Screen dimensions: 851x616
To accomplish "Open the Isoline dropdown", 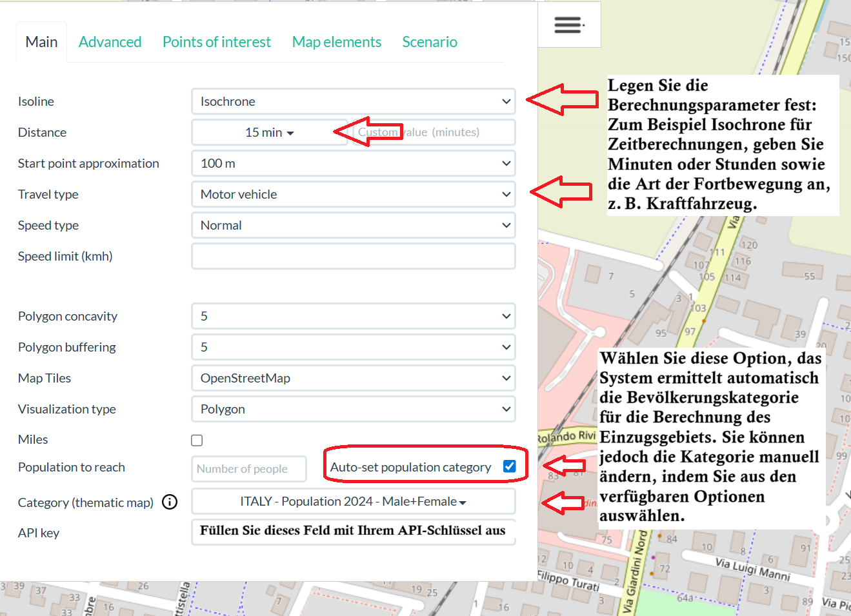I will click(353, 101).
